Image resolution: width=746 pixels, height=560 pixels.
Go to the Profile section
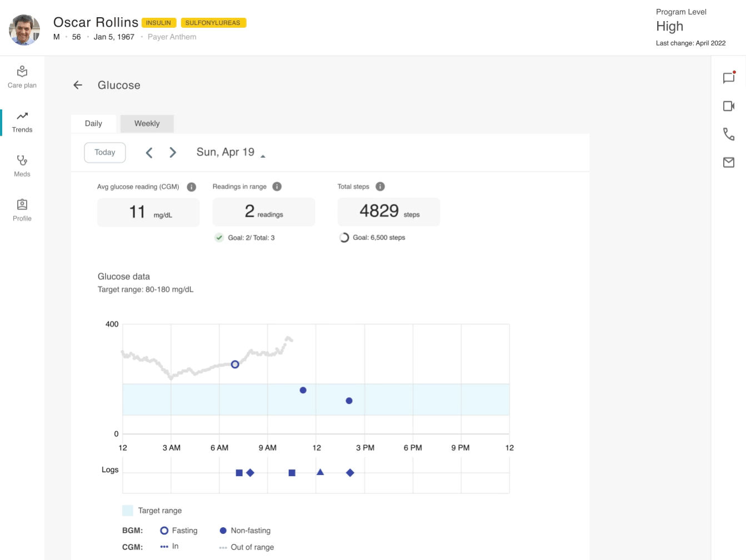(x=22, y=211)
